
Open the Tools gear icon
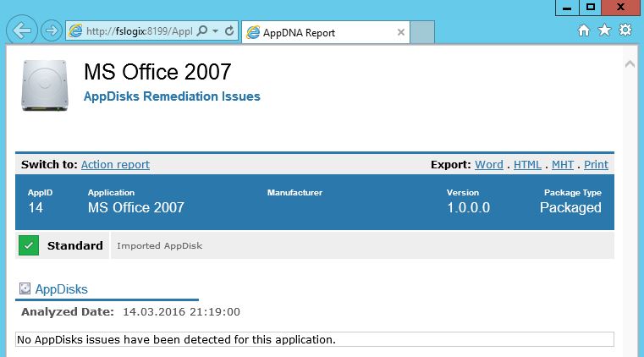625,30
